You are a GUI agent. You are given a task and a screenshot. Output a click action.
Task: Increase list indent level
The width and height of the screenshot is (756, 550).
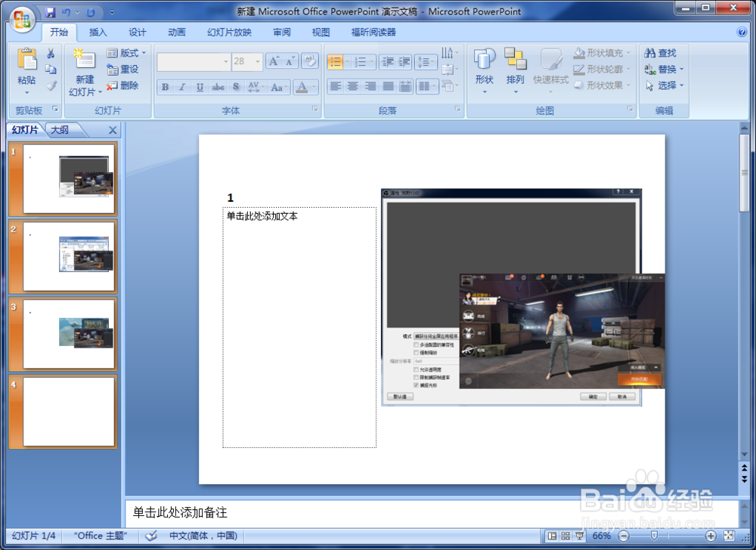[404, 62]
